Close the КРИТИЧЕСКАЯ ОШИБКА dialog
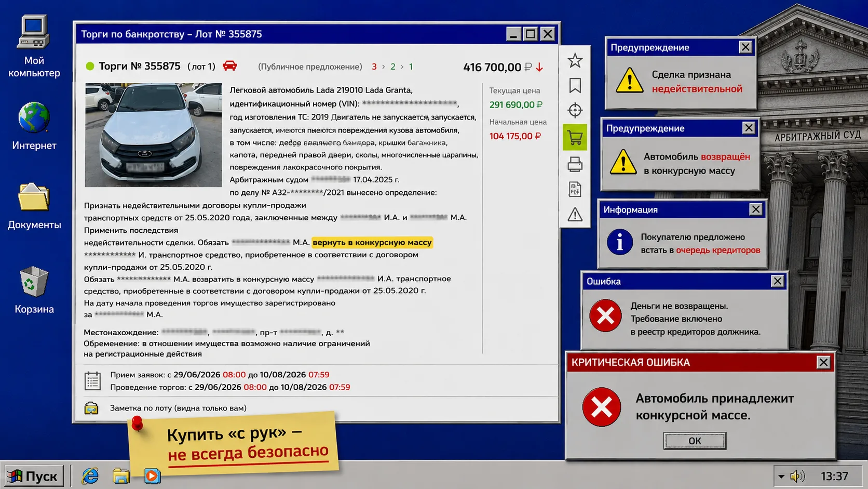This screenshot has height=489, width=868. coord(823,362)
